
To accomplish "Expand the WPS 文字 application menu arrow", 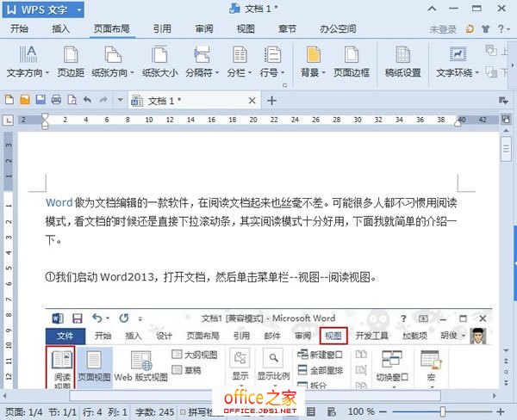I will tap(79, 9).
